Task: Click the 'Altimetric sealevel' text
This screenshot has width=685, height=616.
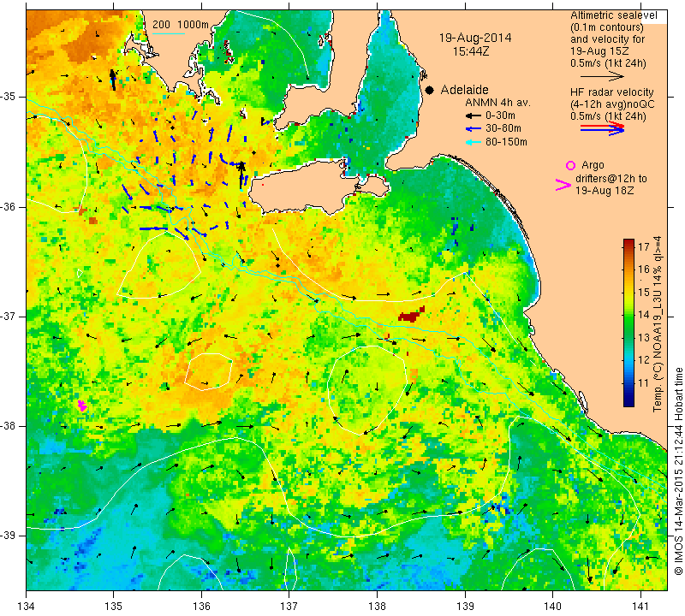Action: click(614, 15)
